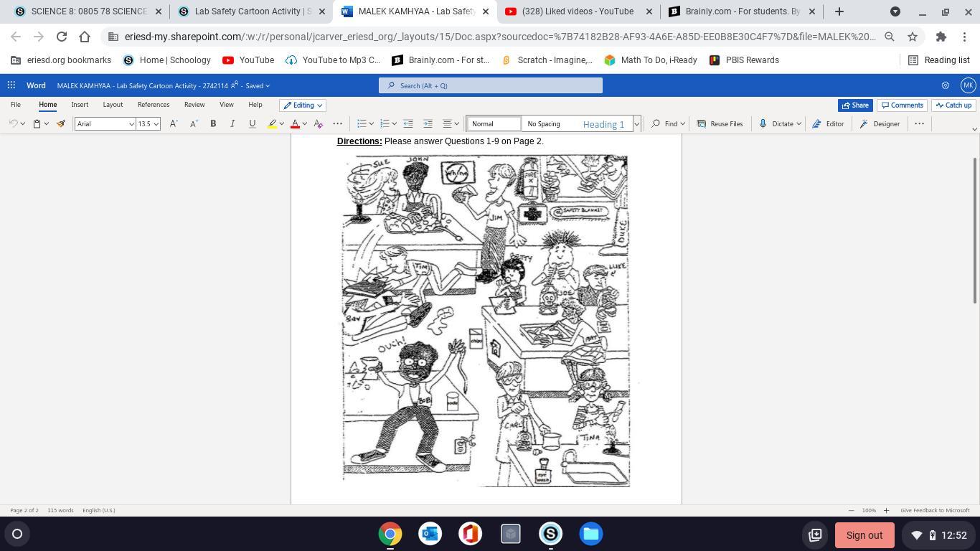980x551 pixels.
Task: Open more ribbon commands ellipsis
Action: pyautogui.click(x=919, y=124)
